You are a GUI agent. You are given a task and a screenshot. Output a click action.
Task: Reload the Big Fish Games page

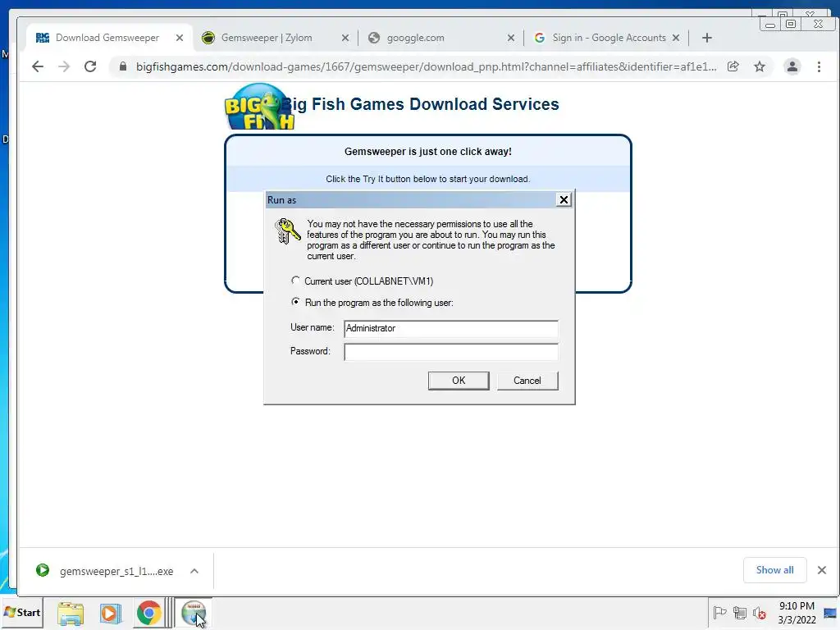pyautogui.click(x=90, y=66)
